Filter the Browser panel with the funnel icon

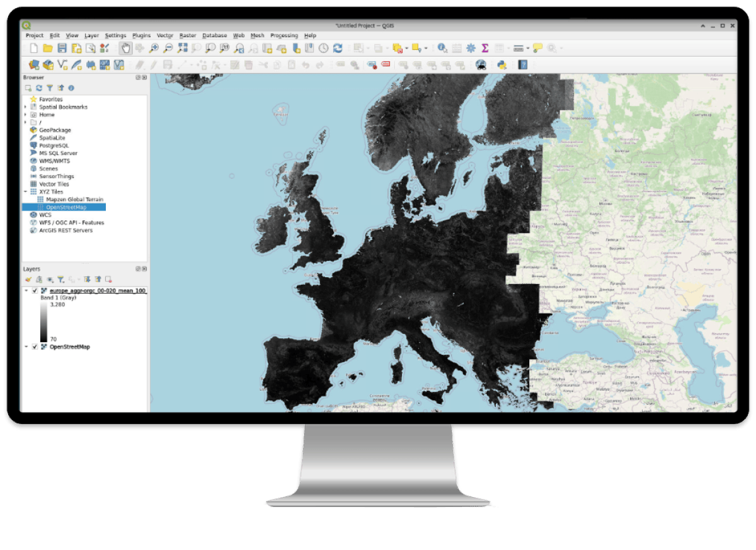coord(50,88)
